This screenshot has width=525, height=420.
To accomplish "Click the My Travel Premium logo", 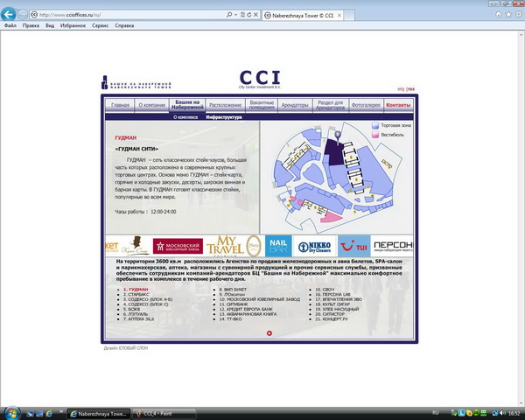I will click(x=226, y=246).
